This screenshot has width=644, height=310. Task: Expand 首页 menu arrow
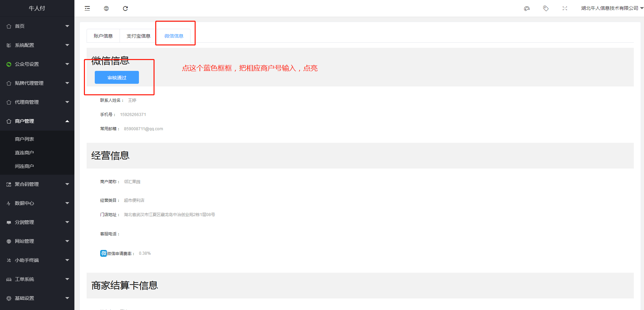pos(67,26)
